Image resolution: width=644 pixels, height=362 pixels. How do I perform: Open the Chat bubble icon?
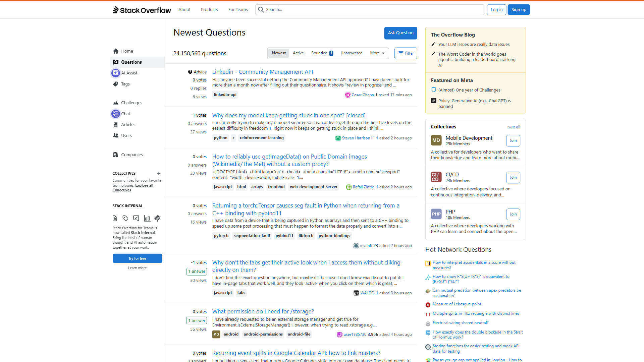click(116, 114)
